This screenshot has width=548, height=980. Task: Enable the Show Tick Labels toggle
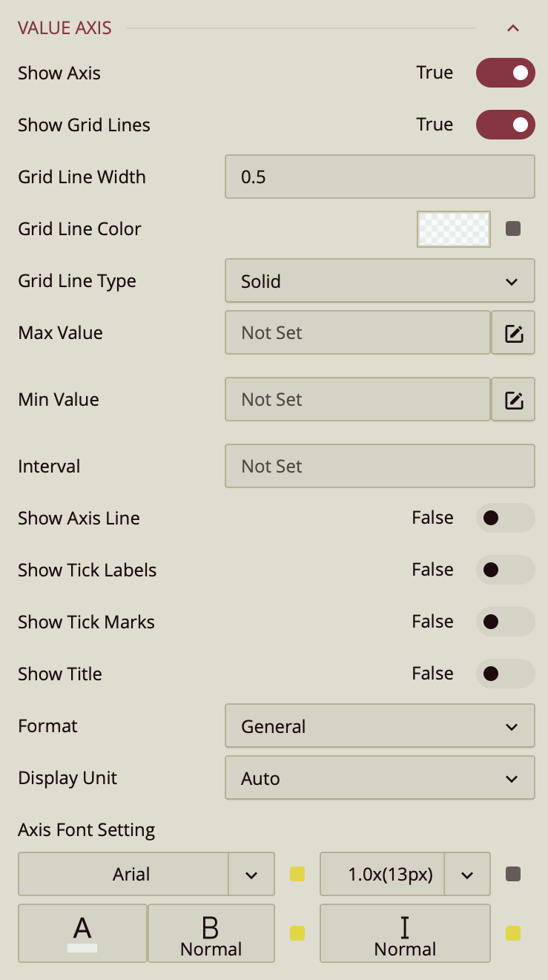tap(505, 570)
